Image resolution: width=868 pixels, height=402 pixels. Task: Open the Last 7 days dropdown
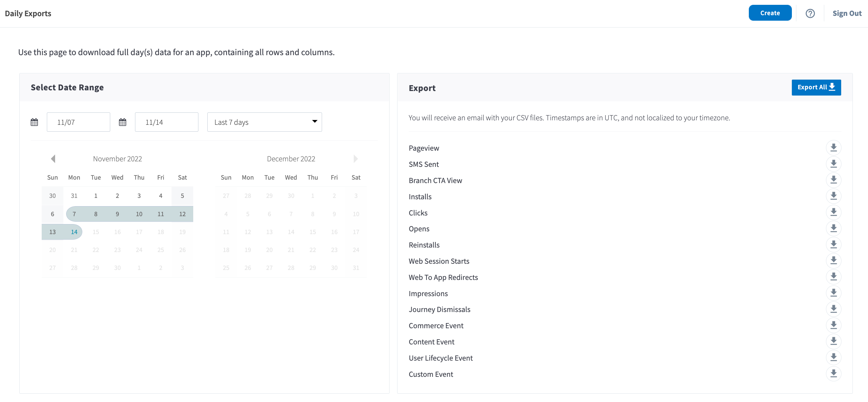(x=265, y=122)
